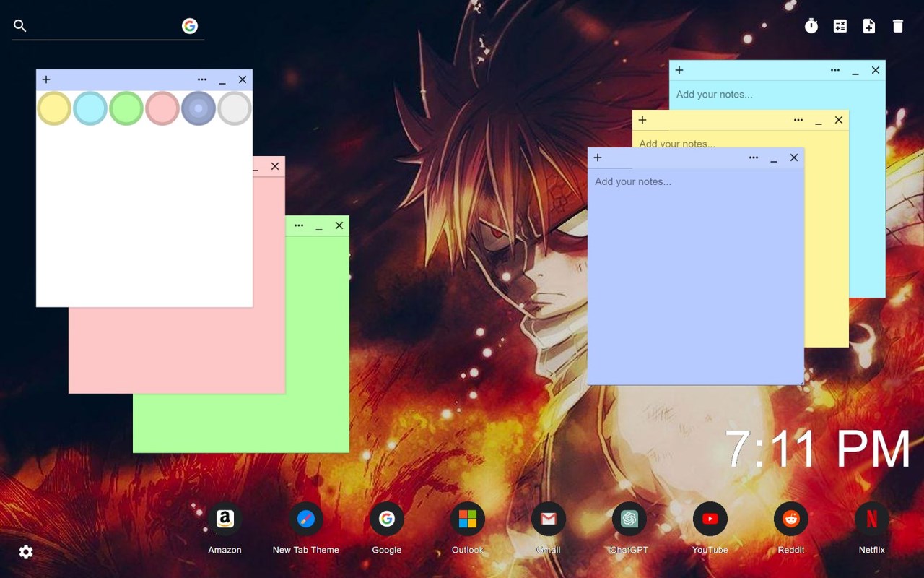
Task: Minimize the periwinkle sticky note
Action: coord(774,158)
